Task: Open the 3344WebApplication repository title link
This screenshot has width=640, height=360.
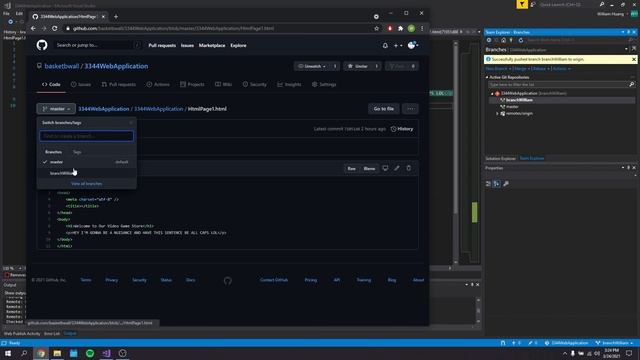Action: (116, 66)
